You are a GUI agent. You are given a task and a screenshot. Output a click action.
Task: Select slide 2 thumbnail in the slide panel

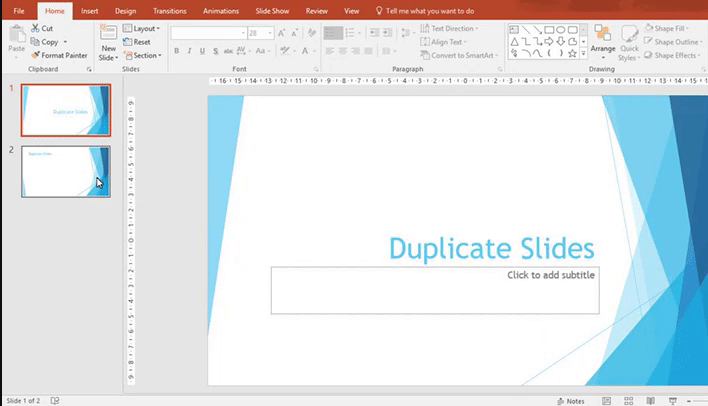click(65, 171)
